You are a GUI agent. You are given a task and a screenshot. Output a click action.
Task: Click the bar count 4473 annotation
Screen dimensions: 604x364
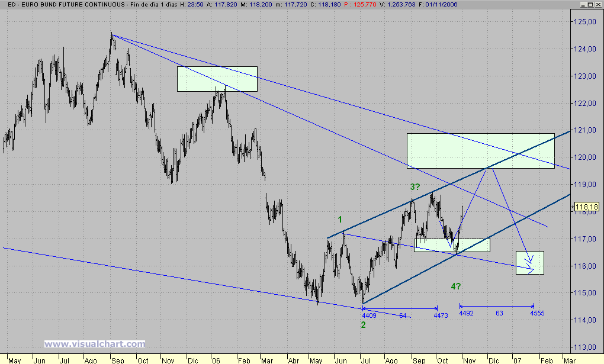pyautogui.click(x=441, y=315)
